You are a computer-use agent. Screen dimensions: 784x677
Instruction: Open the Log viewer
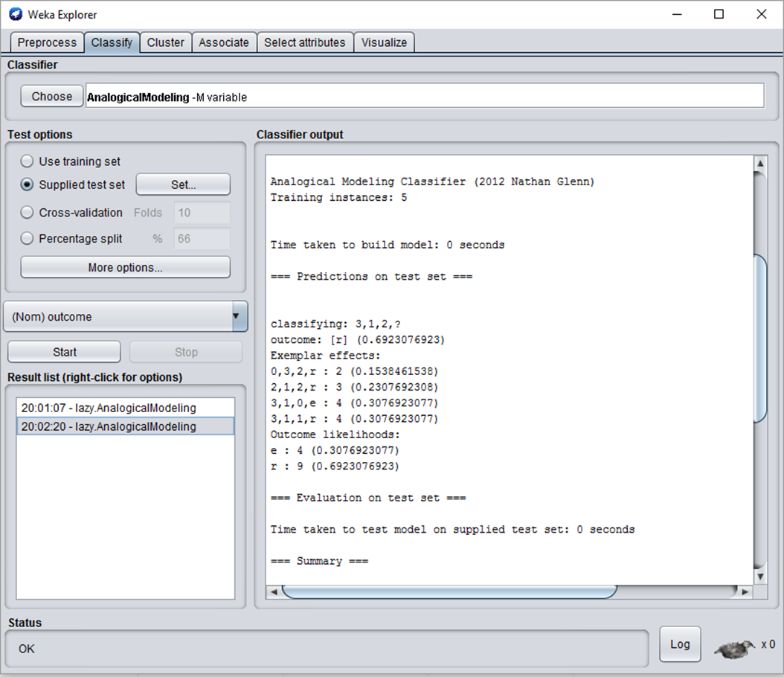[680, 644]
